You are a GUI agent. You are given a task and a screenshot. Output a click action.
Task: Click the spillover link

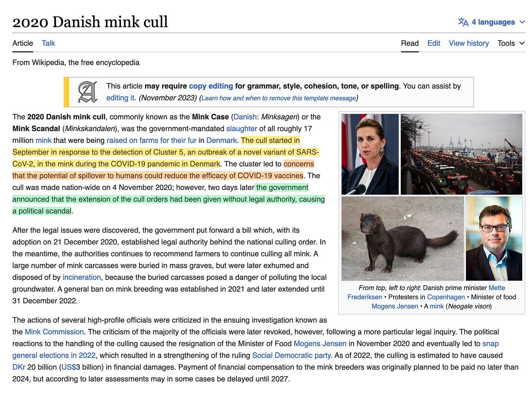coord(91,175)
